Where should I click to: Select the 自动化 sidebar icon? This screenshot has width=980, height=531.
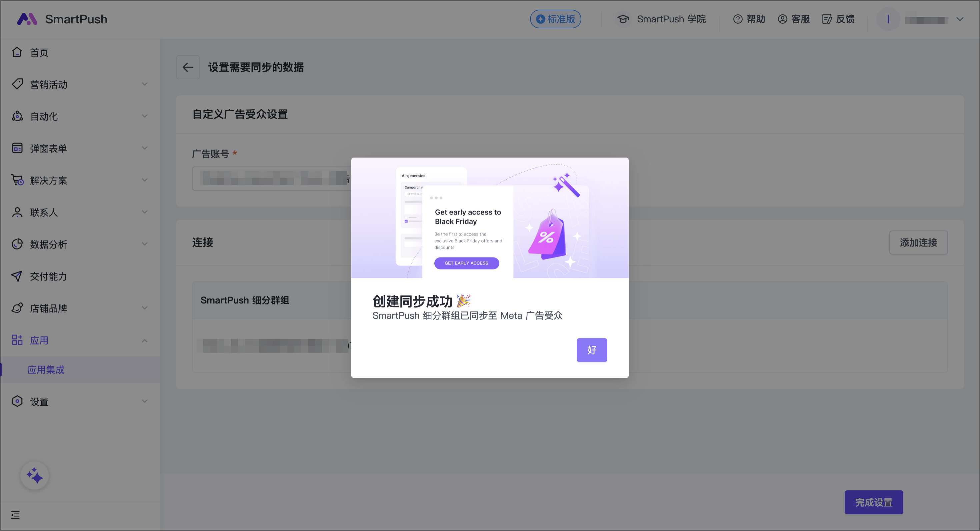pos(17,116)
